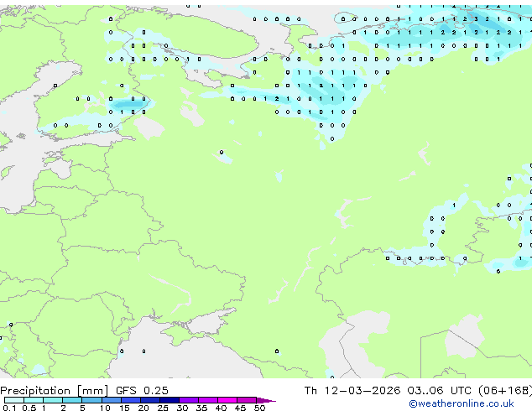Viewport: 532px width, 411px height.
Task: Click the legend label '20'
Action: [143, 408]
